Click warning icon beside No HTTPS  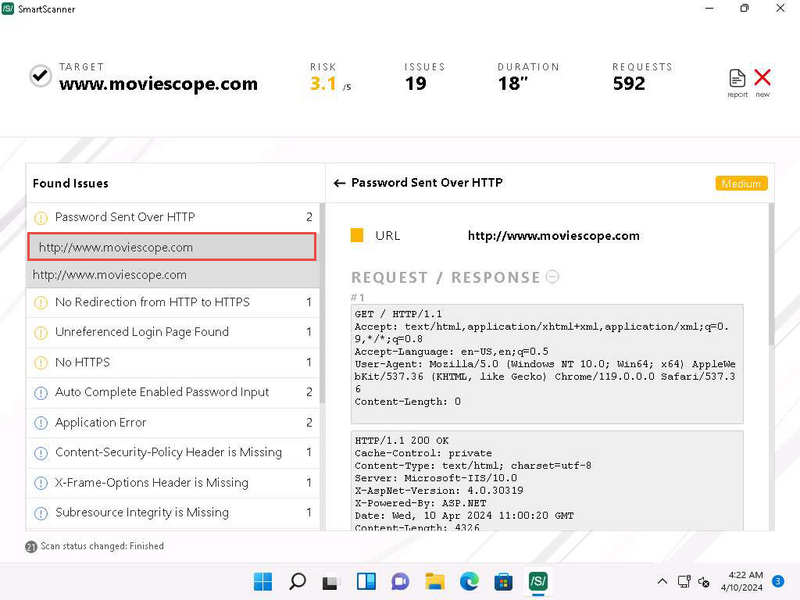click(41, 363)
